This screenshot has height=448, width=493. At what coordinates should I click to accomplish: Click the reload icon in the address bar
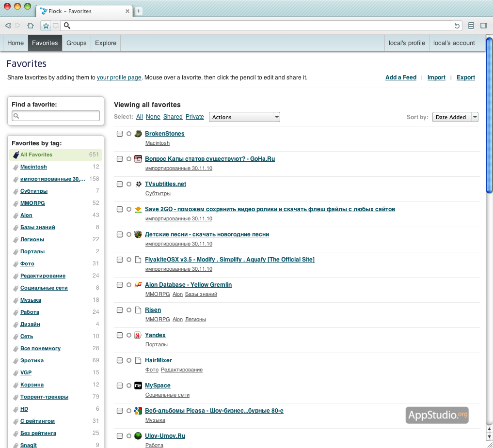[x=457, y=26]
